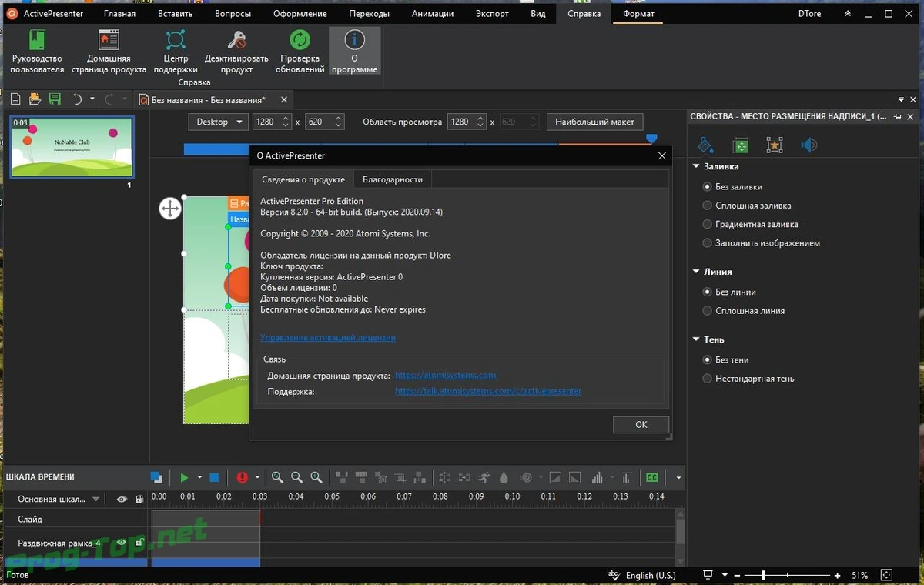Click zoom minus button in status bar

click(738, 575)
